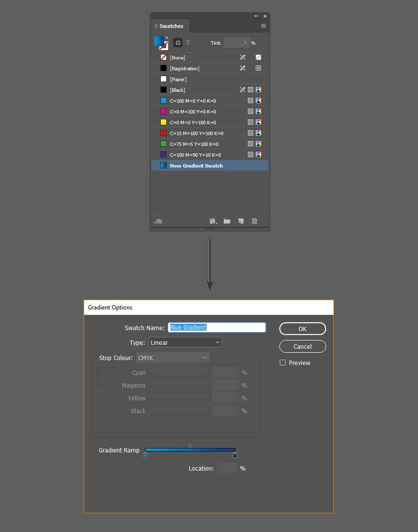
Task: Click the Cyan slider track
Action: click(x=179, y=370)
